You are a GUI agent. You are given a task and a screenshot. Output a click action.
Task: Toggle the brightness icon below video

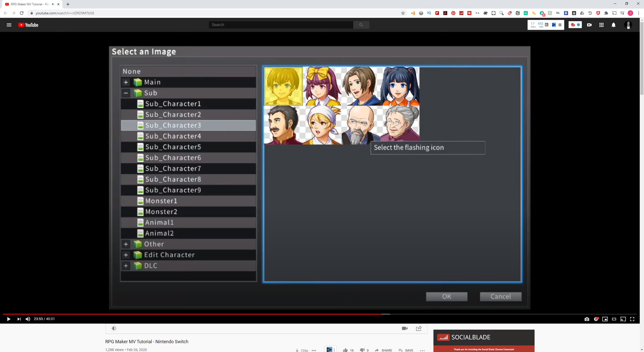pyautogui.click(x=114, y=328)
